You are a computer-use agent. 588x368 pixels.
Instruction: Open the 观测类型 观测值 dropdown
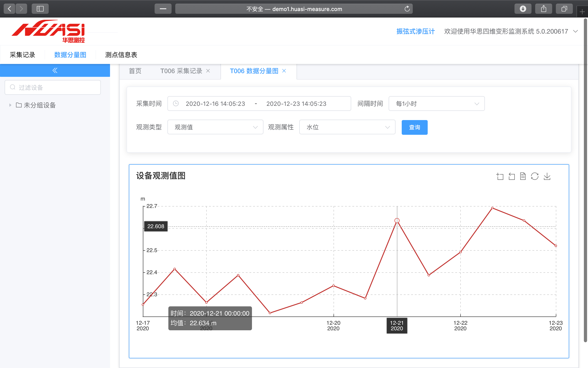pyautogui.click(x=215, y=127)
